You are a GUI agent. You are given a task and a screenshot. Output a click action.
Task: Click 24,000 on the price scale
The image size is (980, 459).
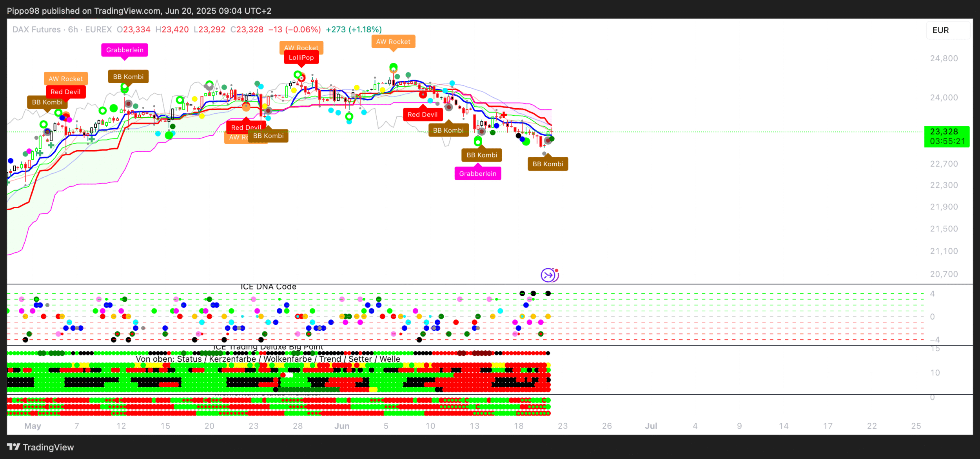(944, 98)
